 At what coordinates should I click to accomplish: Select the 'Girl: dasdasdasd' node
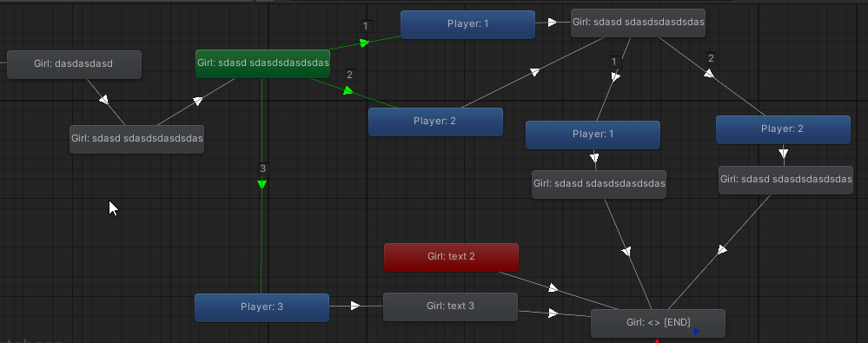(x=74, y=64)
